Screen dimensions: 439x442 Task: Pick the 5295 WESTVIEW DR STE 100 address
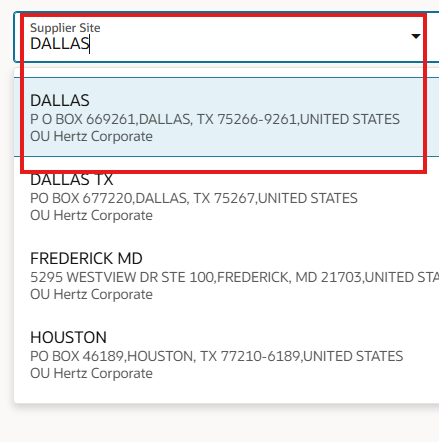click(234, 277)
